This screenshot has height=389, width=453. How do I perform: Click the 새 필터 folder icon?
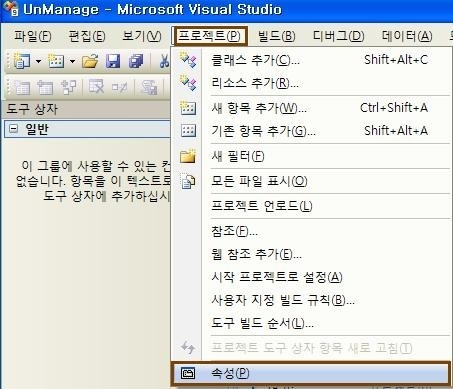click(188, 156)
